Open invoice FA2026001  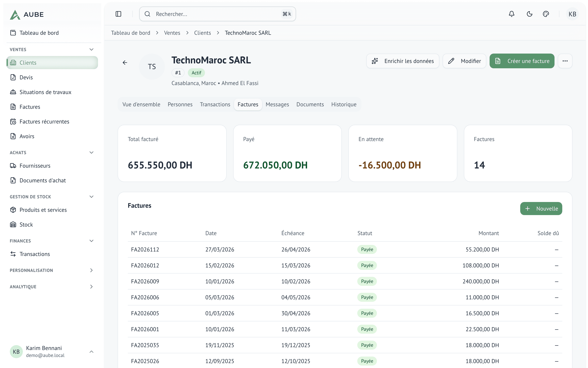(x=145, y=329)
